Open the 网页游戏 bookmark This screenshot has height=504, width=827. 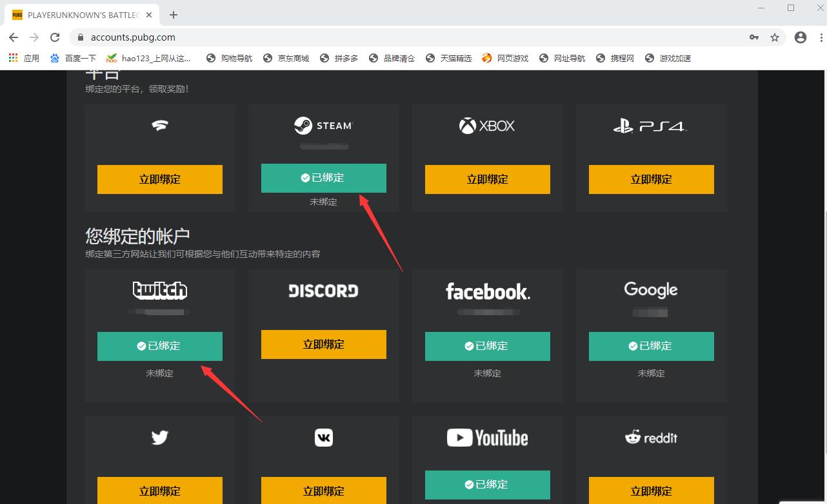[x=504, y=58]
